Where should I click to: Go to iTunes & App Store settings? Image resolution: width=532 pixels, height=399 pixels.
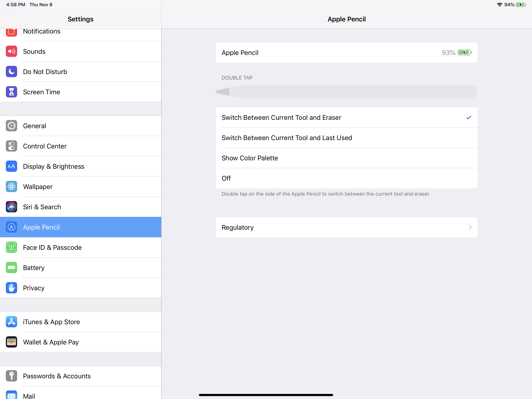click(81, 322)
